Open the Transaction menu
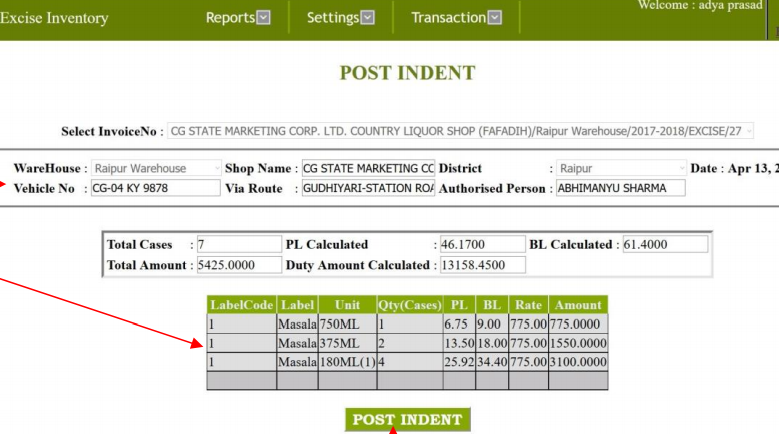Image resolution: width=779 pixels, height=434 pixels. click(x=456, y=18)
